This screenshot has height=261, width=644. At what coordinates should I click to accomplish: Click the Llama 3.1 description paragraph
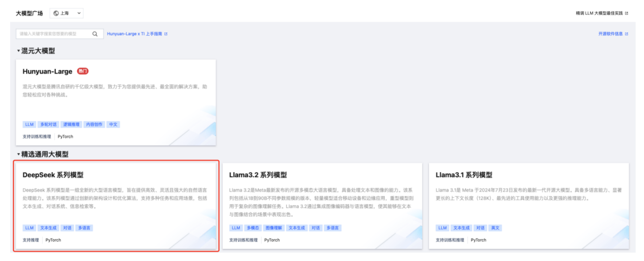[x=529, y=194]
